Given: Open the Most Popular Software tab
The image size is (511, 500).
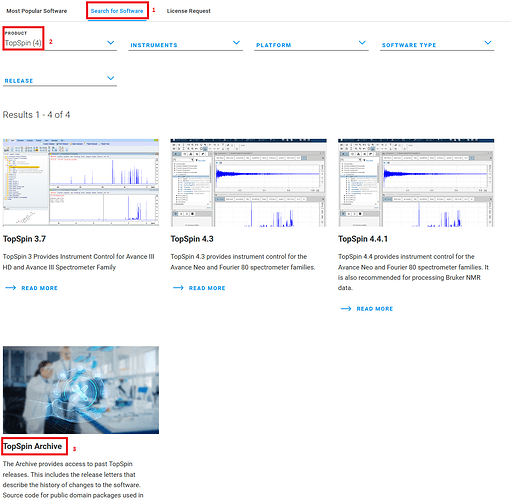Looking at the screenshot, I should click(37, 11).
